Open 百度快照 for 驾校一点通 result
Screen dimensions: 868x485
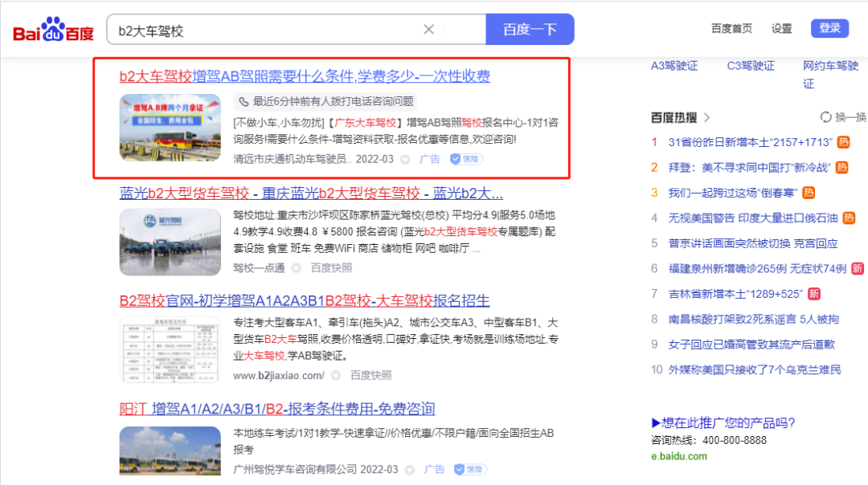[x=331, y=268]
